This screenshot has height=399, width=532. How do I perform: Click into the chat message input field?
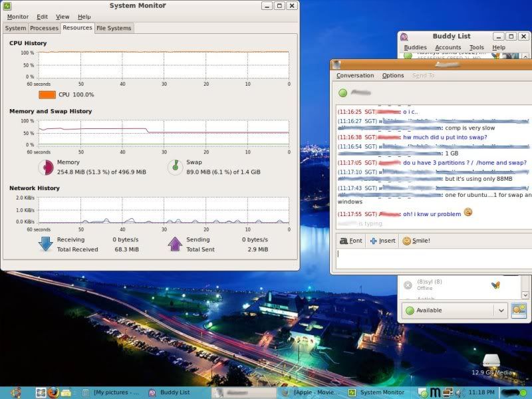click(434, 259)
